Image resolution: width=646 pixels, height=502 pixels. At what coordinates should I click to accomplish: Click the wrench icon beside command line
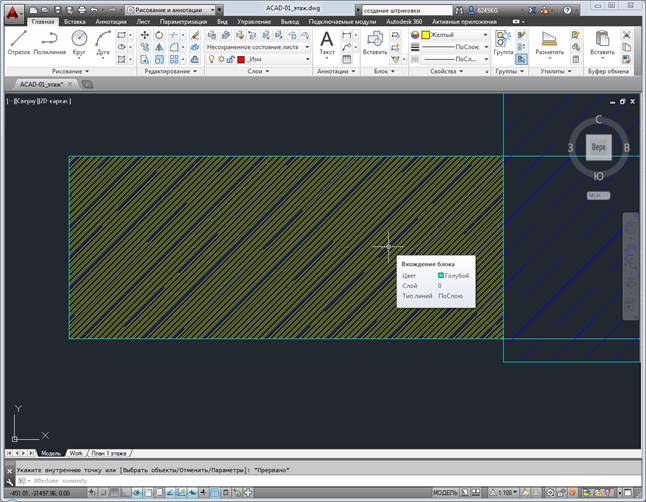[9, 481]
